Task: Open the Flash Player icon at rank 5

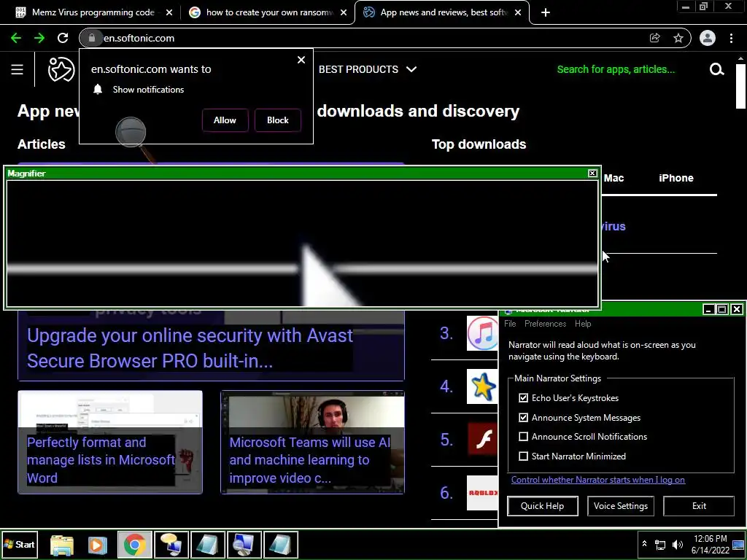Action: point(483,440)
